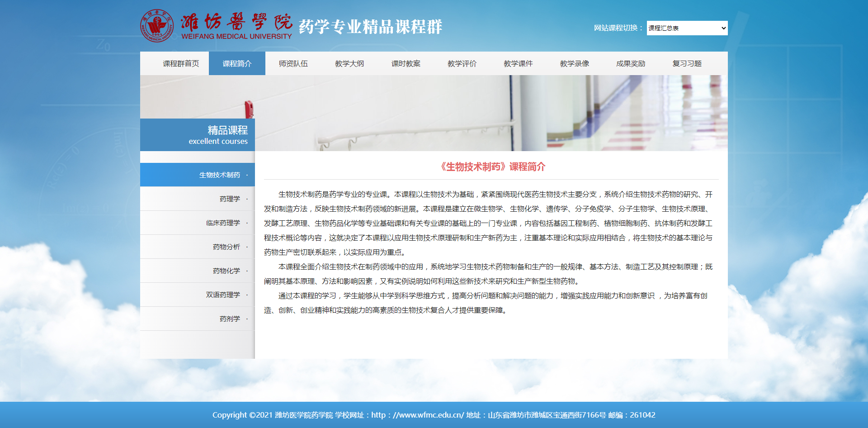
Task: Select the 药物化学 sidebar course
Action: [226, 271]
